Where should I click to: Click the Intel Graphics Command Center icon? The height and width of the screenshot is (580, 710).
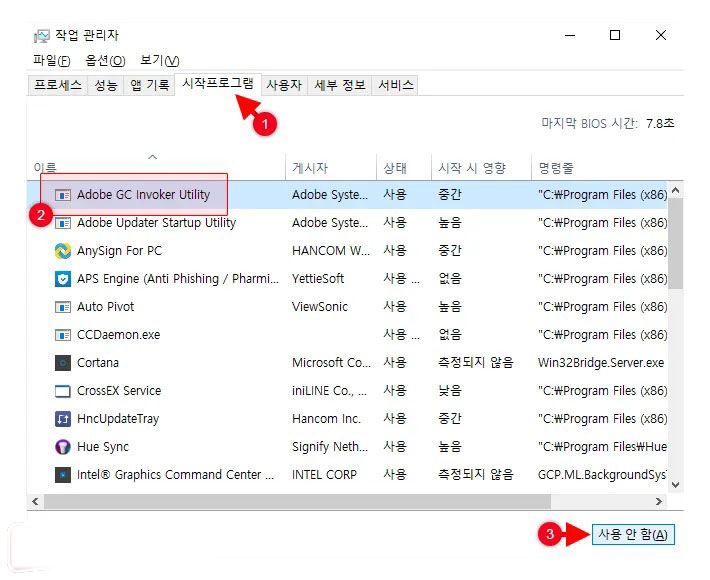pos(62,475)
